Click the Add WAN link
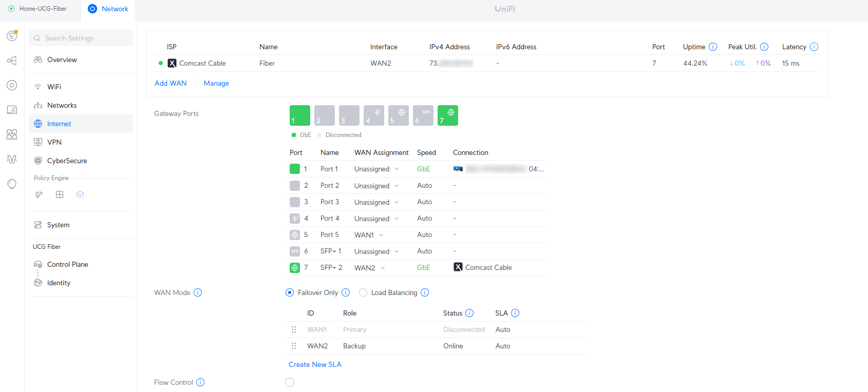 [x=171, y=83]
